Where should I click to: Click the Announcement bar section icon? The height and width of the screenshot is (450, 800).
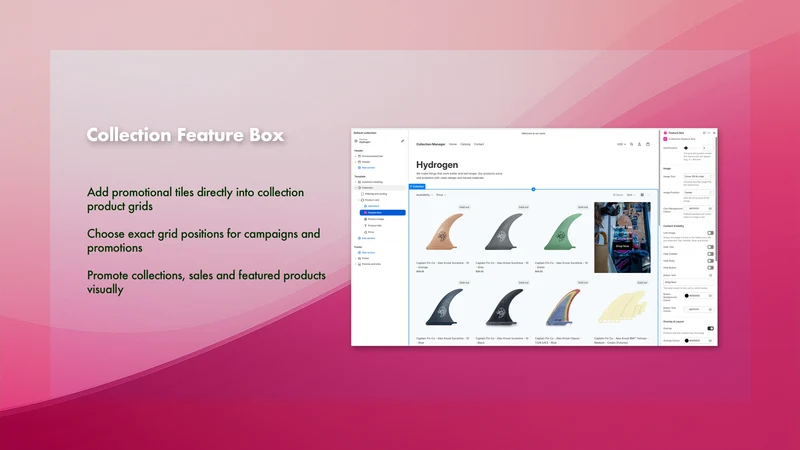359,156
